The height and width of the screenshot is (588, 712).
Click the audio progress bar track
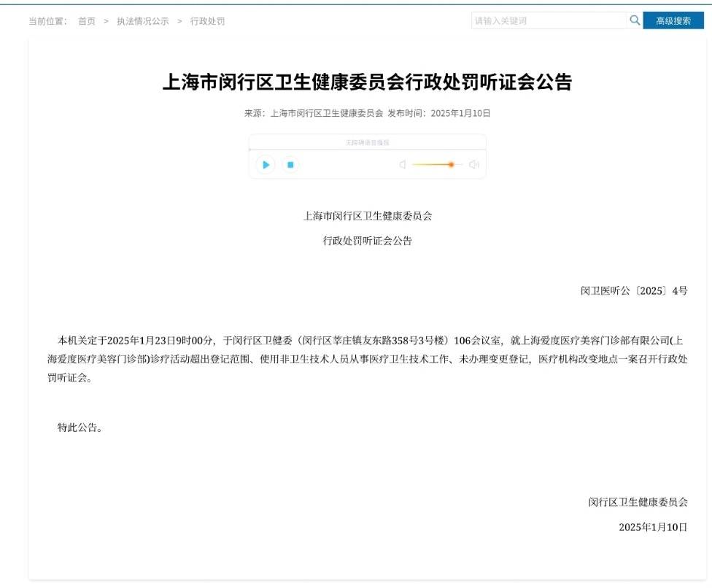click(x=367, y=150)
